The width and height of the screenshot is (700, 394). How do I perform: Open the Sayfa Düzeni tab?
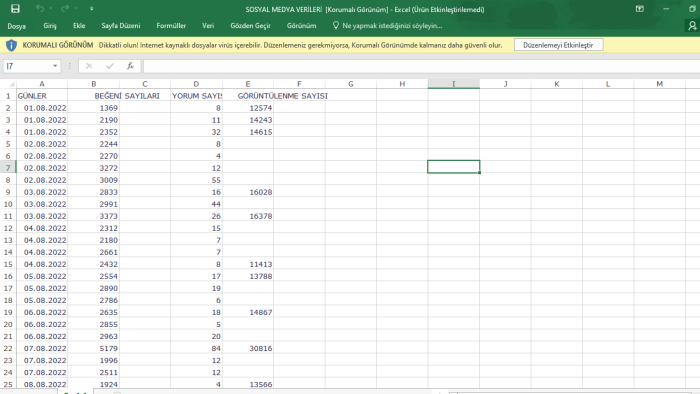pyautogui.click(x=121, y=26)
